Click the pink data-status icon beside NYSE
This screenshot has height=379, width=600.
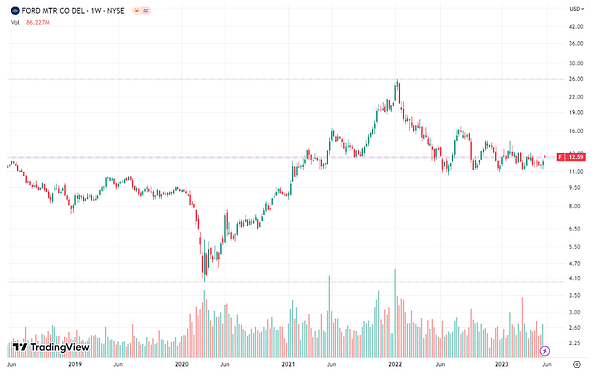click(146, 11)
